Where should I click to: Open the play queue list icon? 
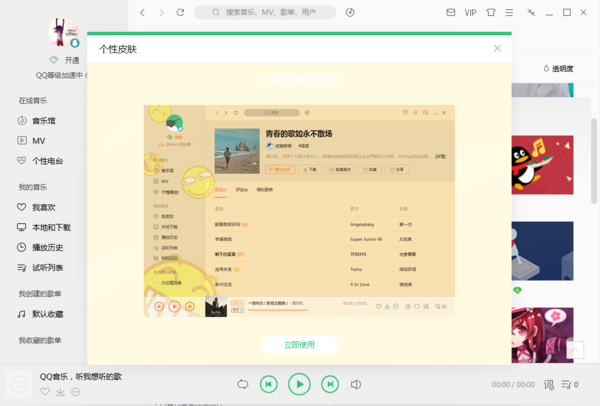567,384
